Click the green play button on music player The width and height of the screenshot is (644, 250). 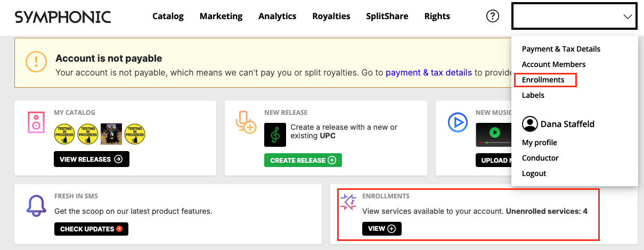coord(495,132)
